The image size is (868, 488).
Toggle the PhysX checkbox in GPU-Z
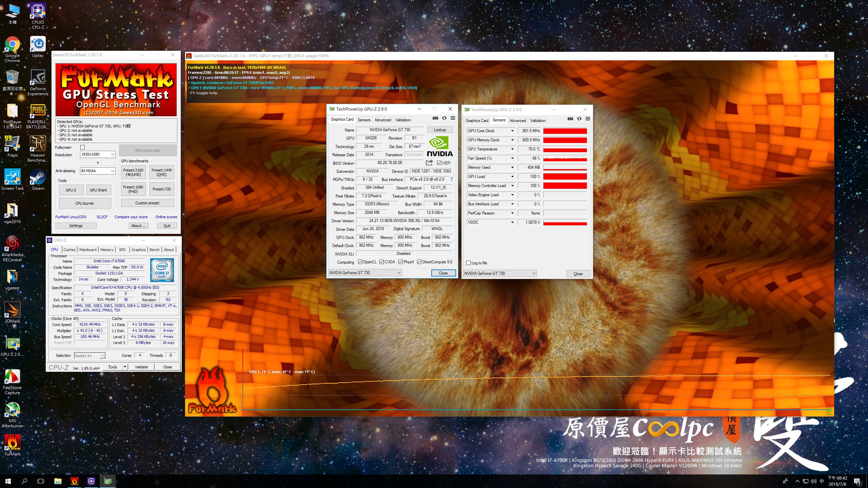pos(400,262)
